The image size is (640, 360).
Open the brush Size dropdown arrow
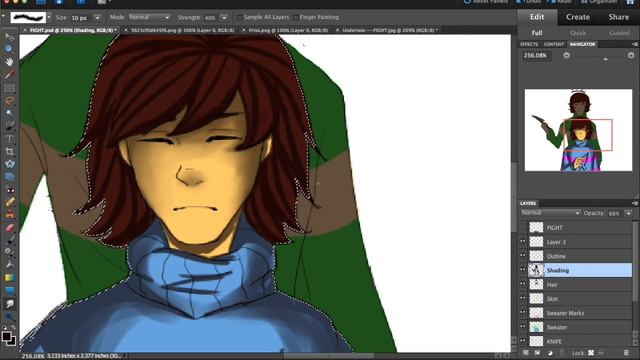[97, 18]
